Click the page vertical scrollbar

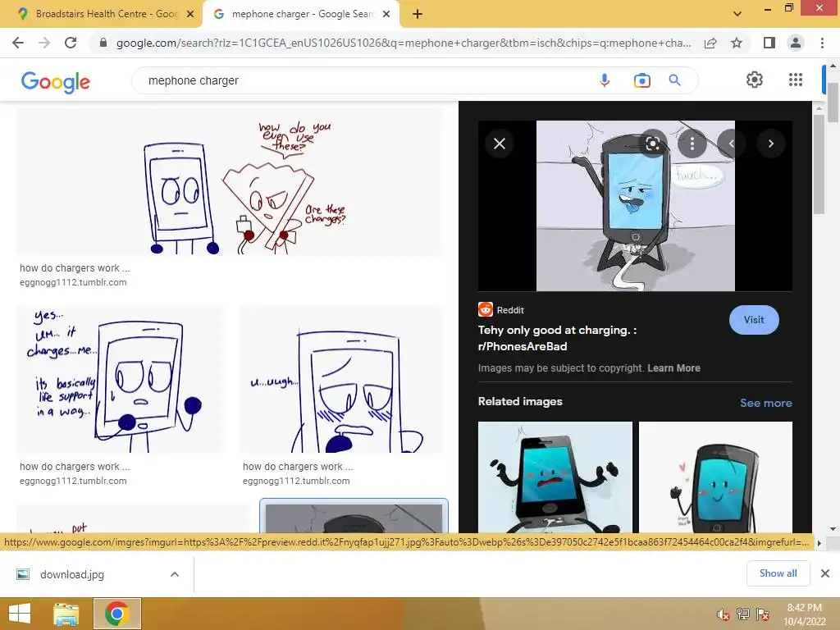833,103
